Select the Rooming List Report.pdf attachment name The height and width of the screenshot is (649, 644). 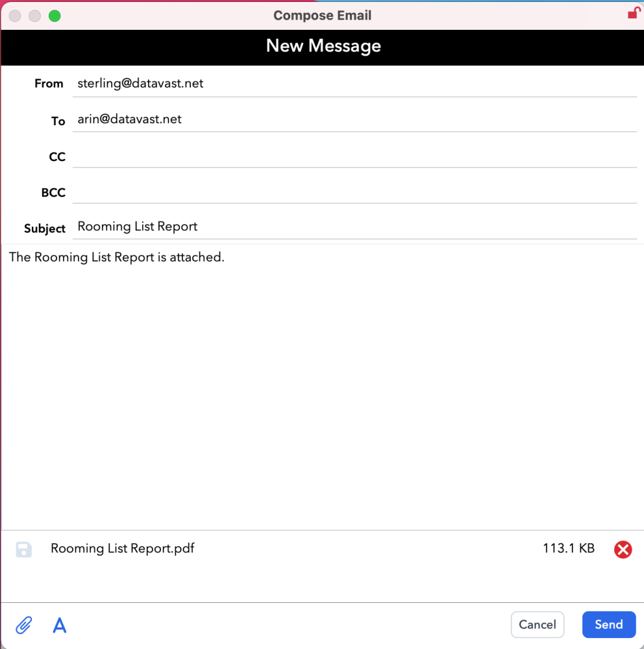click(x=122, y=548)
